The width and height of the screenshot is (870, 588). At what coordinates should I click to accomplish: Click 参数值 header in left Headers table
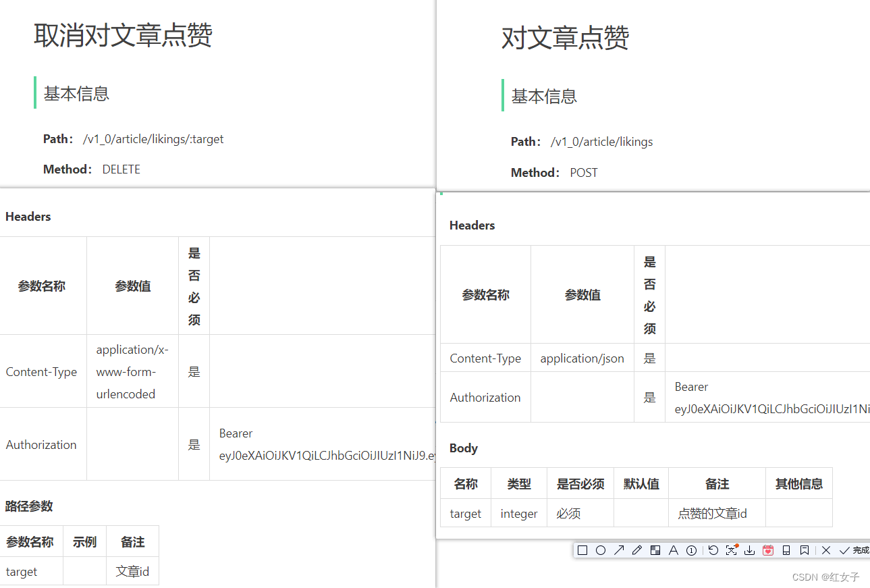tap(132, 286)
